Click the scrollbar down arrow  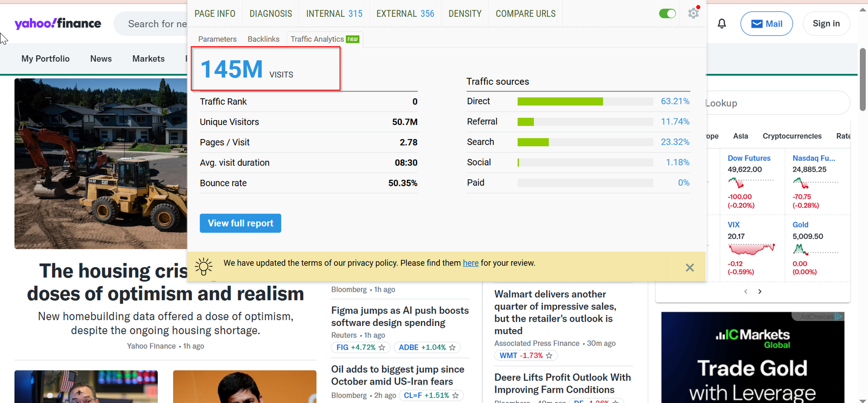[x=863, y=400]
